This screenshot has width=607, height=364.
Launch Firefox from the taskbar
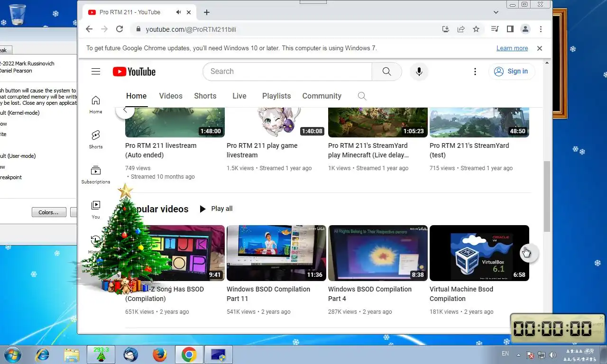160,355
